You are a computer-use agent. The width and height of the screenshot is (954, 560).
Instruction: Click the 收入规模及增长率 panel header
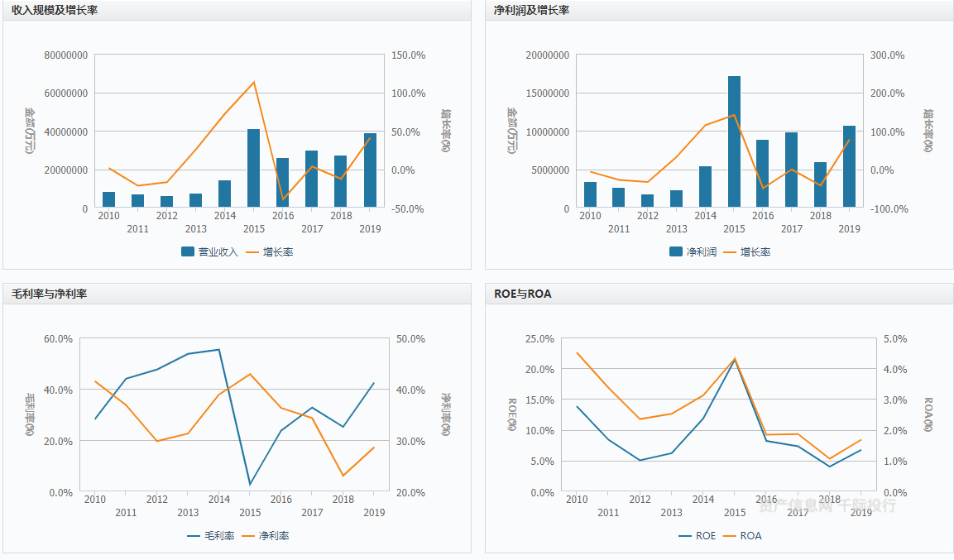(55, 10)
